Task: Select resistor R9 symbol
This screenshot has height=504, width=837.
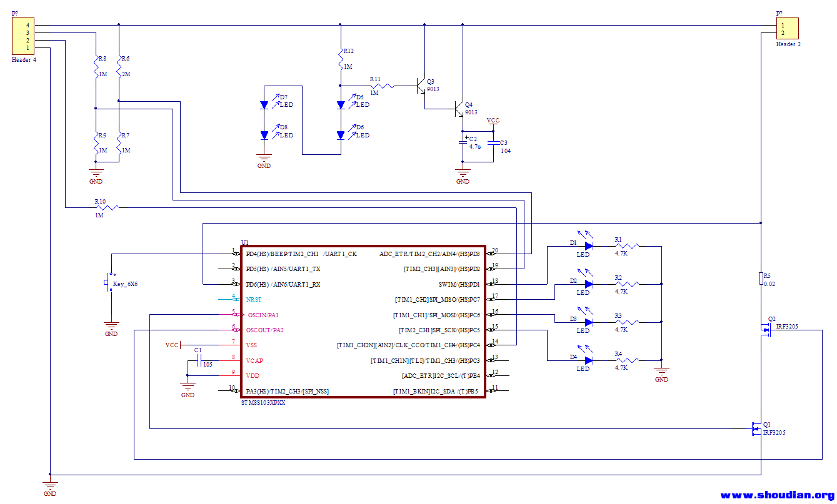Action: 96,143
